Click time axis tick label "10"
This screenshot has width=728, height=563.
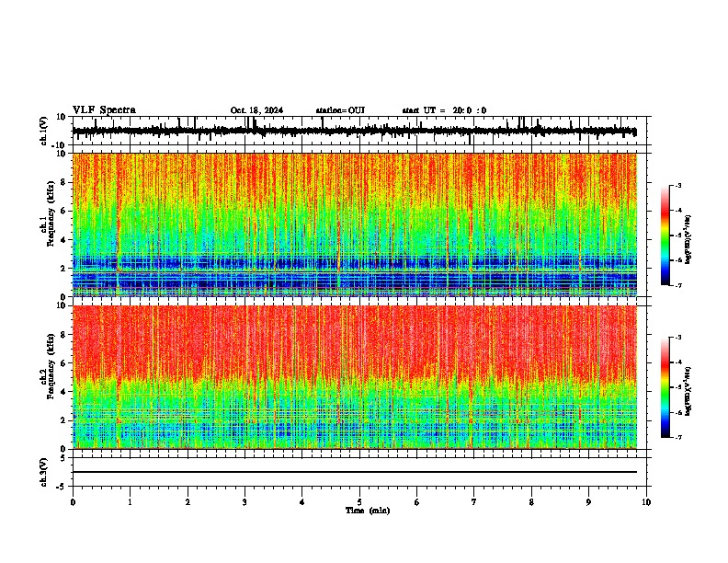[x=646, y=502]
